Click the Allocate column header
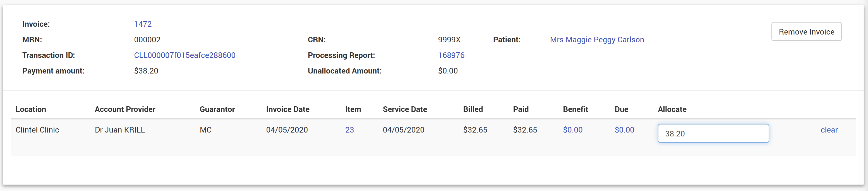The image size is (868, 191). click(672, 109)
